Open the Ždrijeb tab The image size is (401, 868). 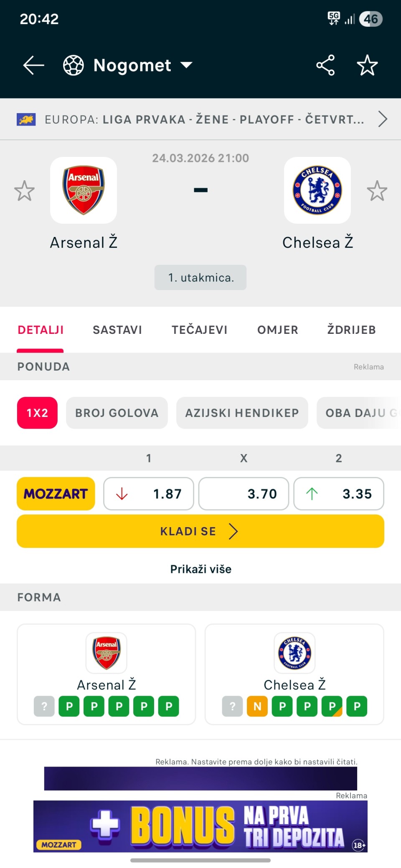click(351, 330)
